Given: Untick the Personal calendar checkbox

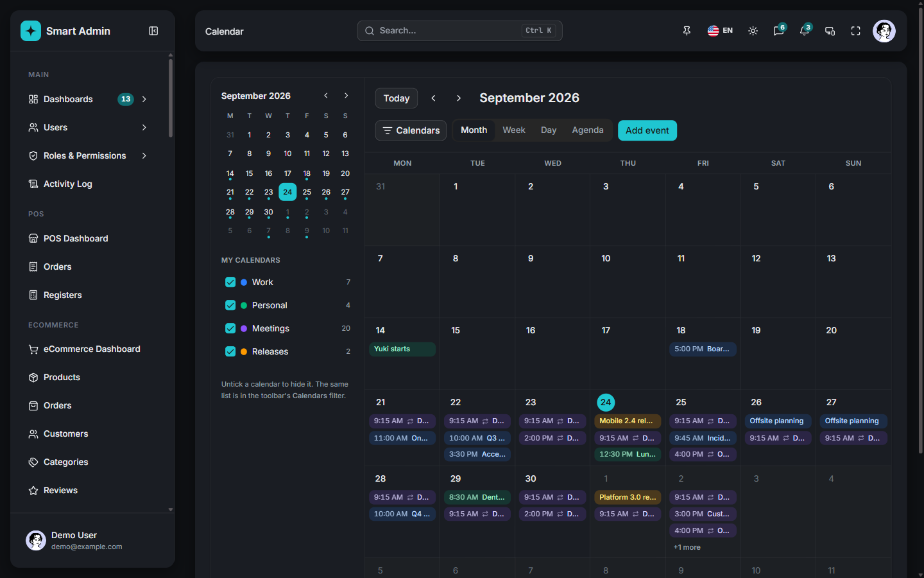Looking at the screenshot, I should [230, 305].
